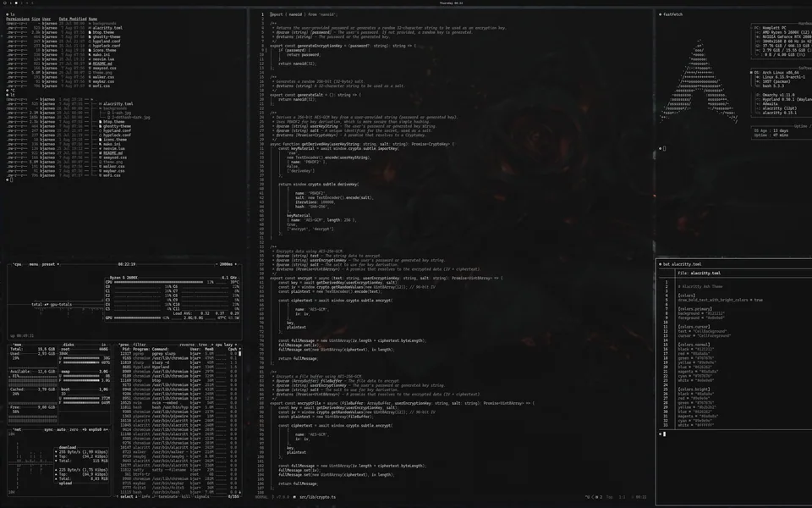Click the README.md icon in ls listing
Screen dimensions: 812x508
[x=91, y=63]
